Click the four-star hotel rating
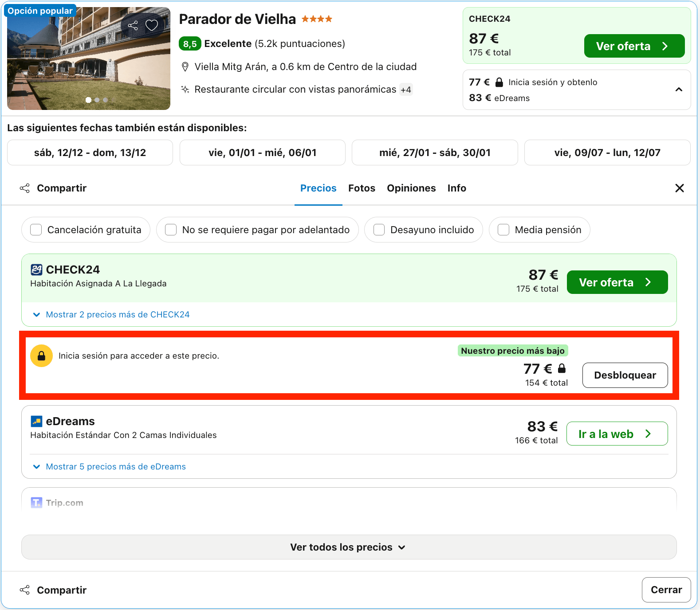700x610 pixels. pyautogui.click(x=317, y=19)
